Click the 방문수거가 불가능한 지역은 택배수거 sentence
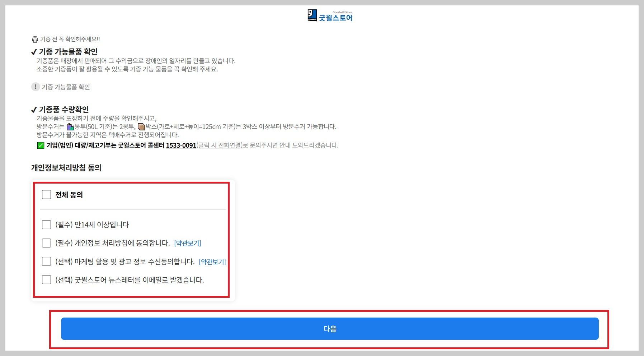 tap(108, 135)
